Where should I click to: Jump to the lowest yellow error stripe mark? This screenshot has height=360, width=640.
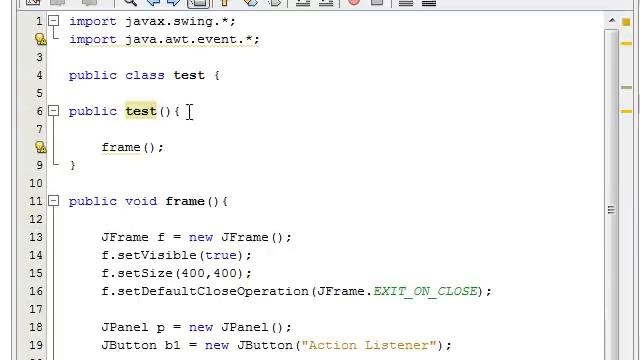coord(626,111)
